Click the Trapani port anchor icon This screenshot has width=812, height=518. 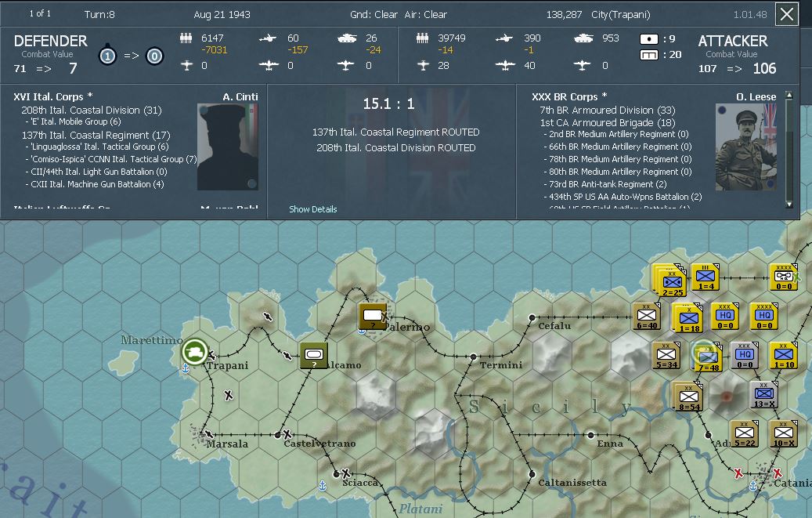coord(185,368)
